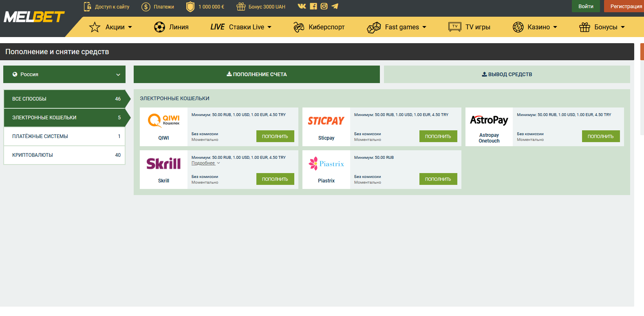Open the Instagram social icon
644x316 pixels.
click(x=324, y=6)
